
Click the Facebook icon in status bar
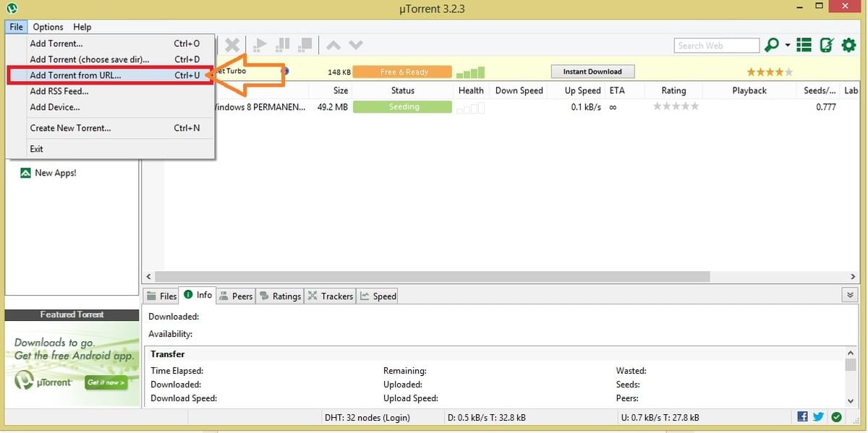pyautogui.click(x=802, y=417)
